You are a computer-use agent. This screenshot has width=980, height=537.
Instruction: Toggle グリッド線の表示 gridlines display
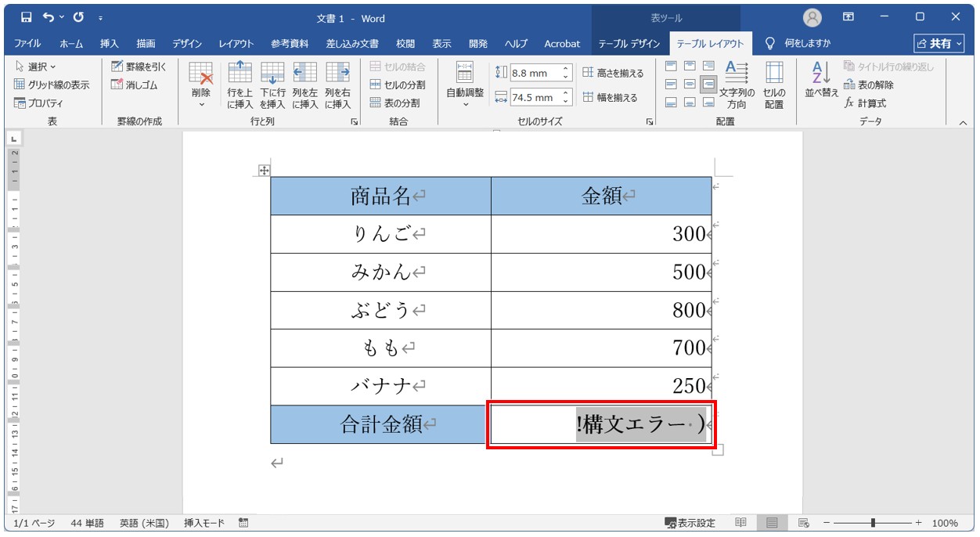(52, 85)
